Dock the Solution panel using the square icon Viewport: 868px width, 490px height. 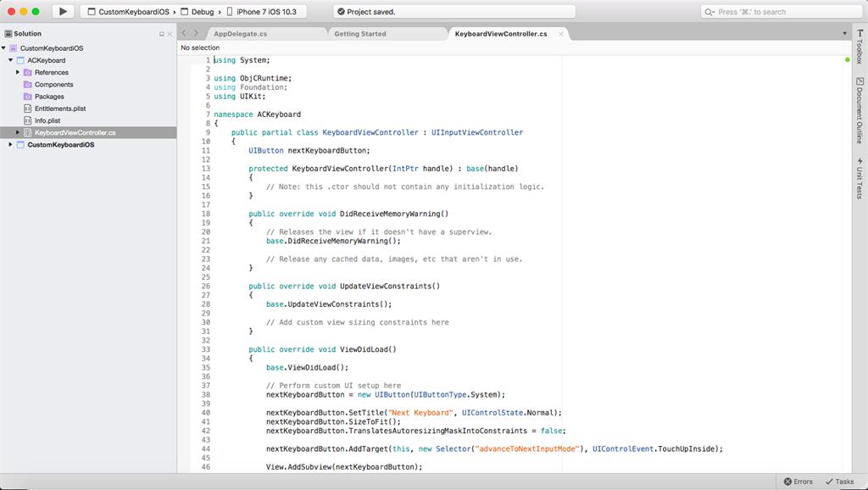point(162,34)
